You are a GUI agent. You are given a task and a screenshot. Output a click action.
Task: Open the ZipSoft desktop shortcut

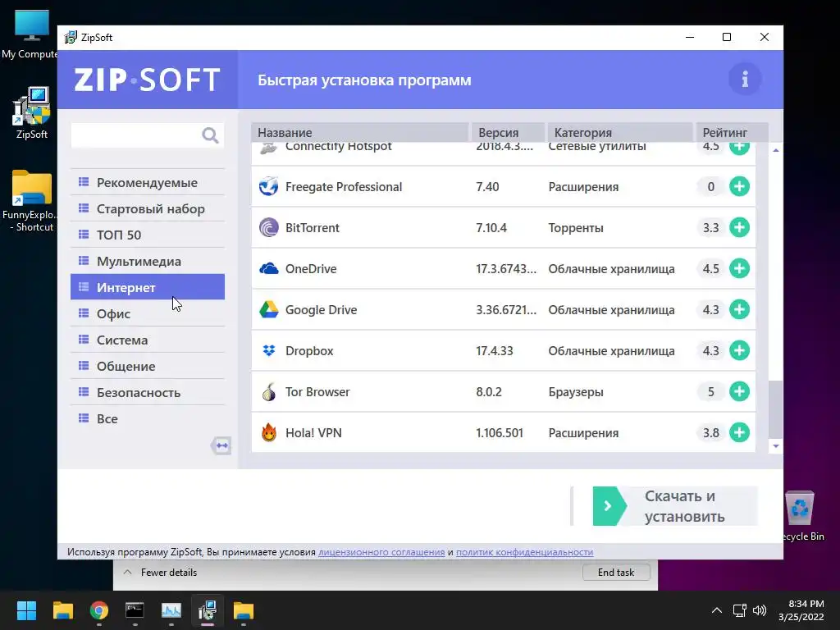(x=32, y=113)
